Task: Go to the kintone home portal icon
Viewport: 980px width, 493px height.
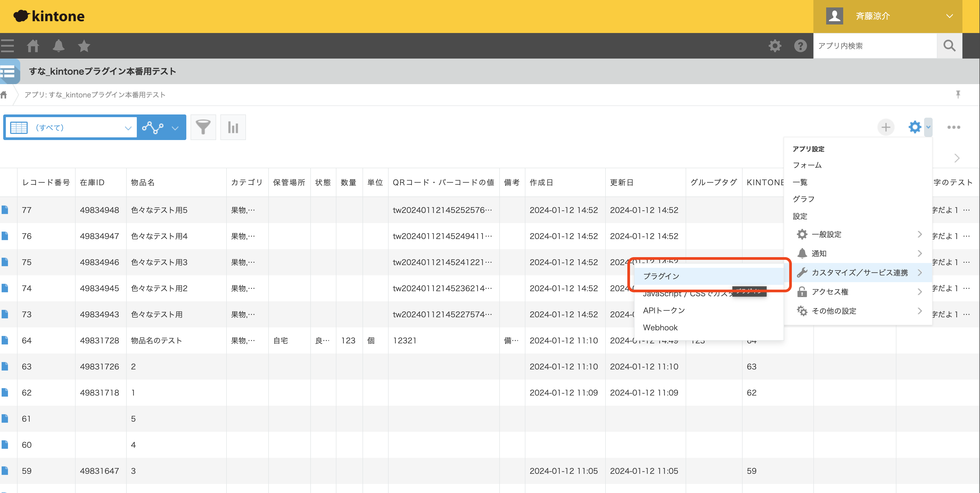Action: pyautogui.click(x=33, y=46)
